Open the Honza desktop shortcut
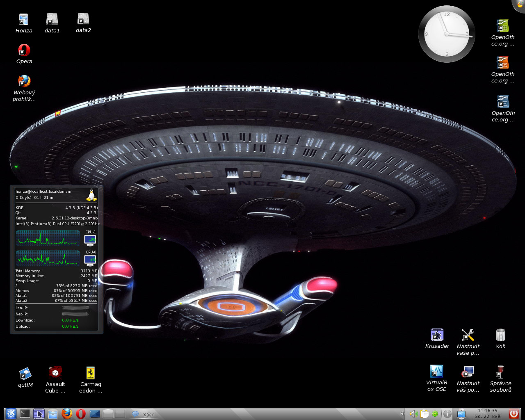 pyautogui.click(x=24, y=23)
